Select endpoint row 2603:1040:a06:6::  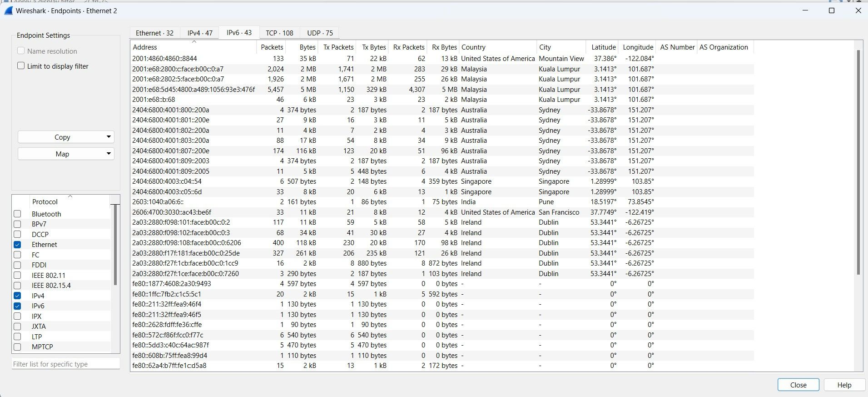pos(442,202)
